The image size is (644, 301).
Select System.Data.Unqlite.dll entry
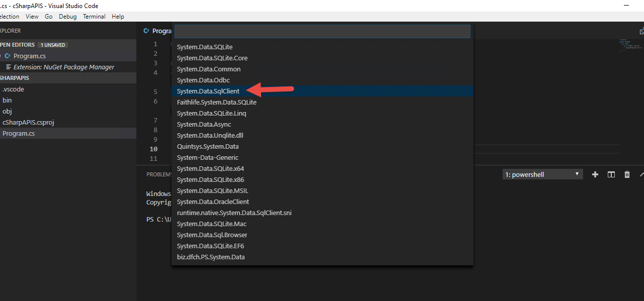coord(322,135)
